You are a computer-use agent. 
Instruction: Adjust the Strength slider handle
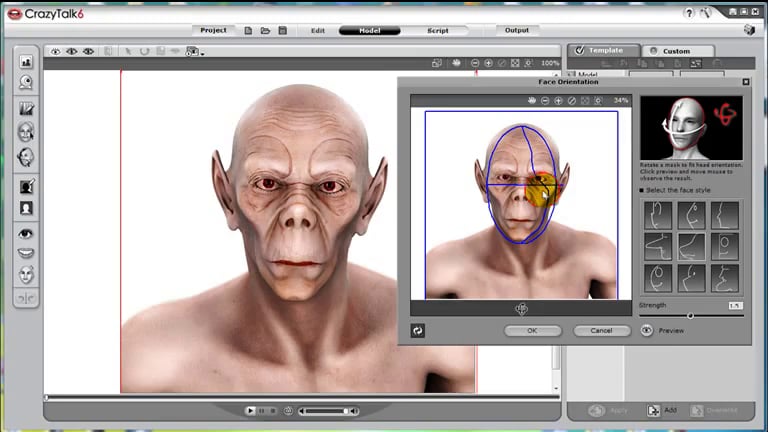(690, 315)
